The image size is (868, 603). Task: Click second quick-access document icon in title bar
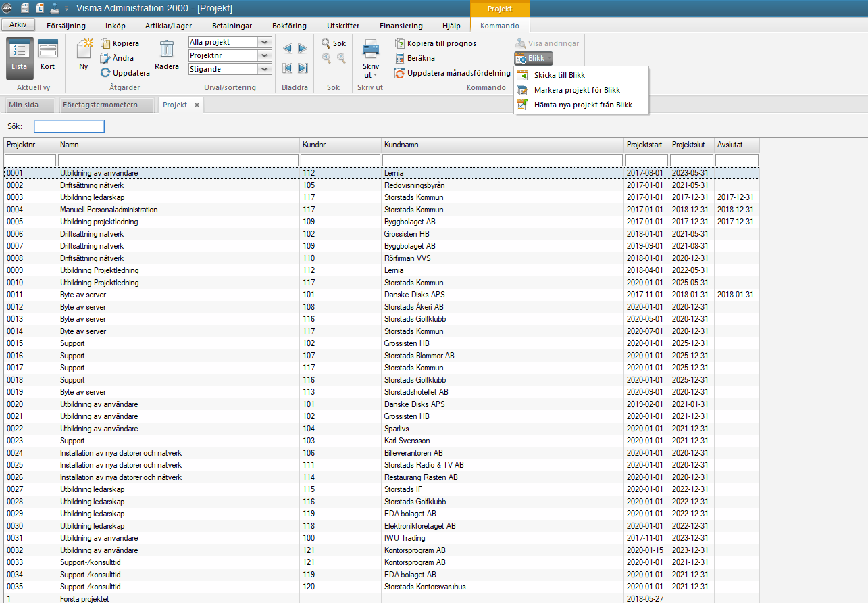pyautogui.click(x=40, y=8)
